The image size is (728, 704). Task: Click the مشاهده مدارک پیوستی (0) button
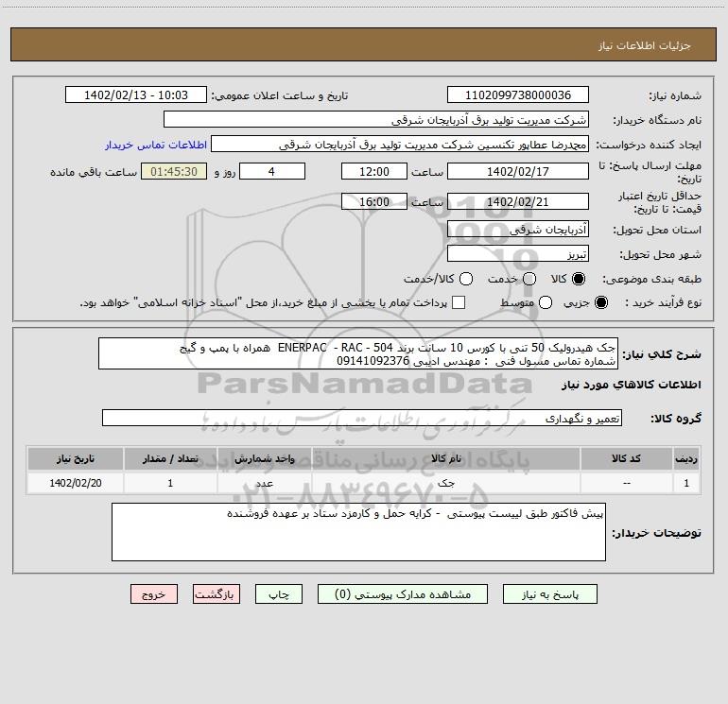coord(403,594)
